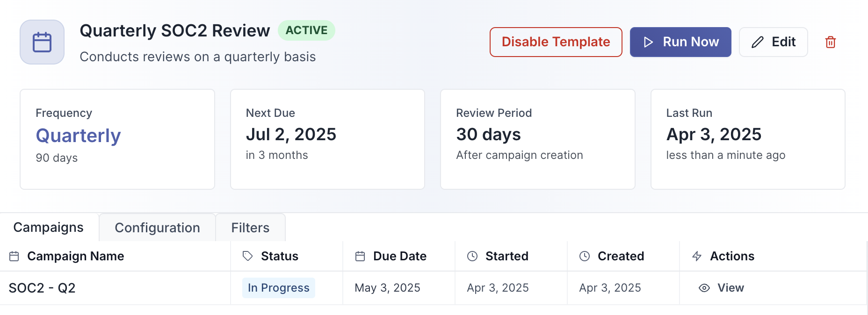Delete template using red trash icon
The height and width of the screenshot is (315, 868).
[x=830, y=42]
